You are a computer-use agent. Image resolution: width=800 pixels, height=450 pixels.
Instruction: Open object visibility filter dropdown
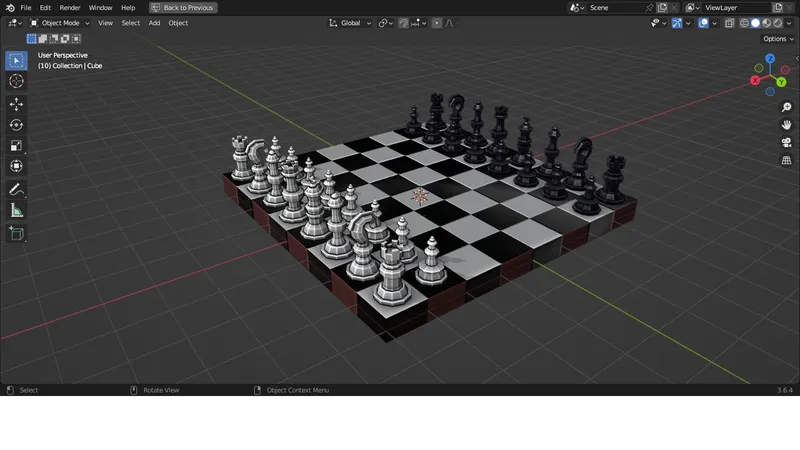tap(659, 23)
